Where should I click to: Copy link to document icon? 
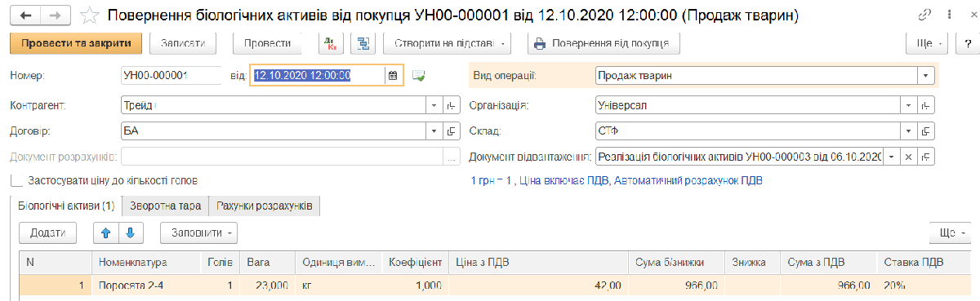pos(925,15)
